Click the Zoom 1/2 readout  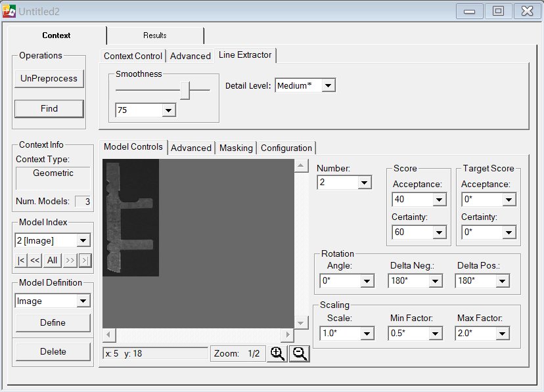pos(238,353)
